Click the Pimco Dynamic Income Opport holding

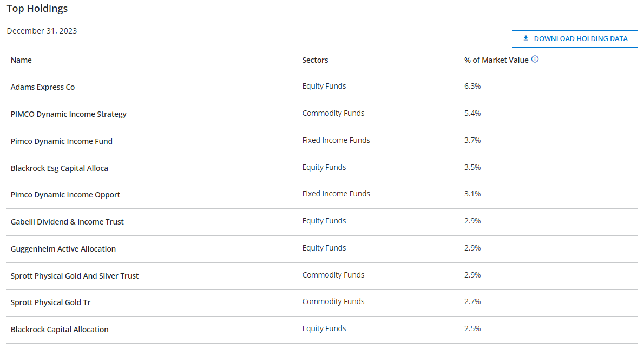(65, 194)
